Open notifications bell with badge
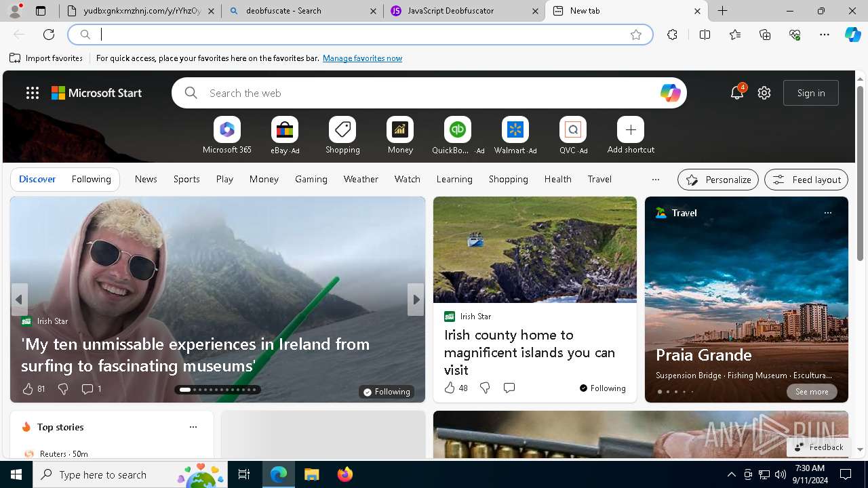 tap(737, 93)
